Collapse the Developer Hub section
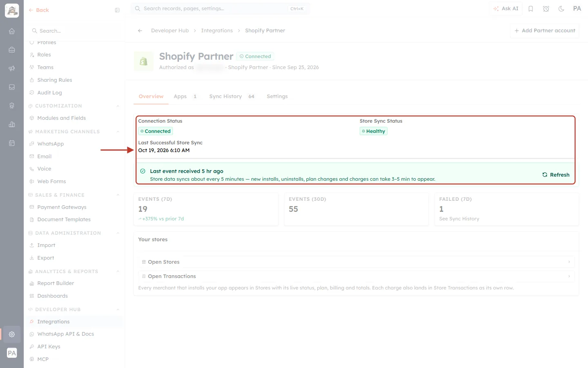The image size is (588, 368). (118, 310)
